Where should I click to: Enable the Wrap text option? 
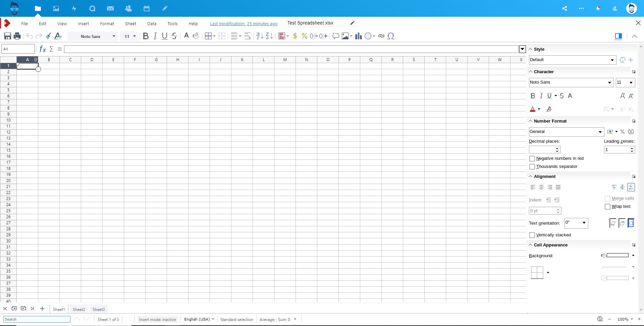(607, 206)
